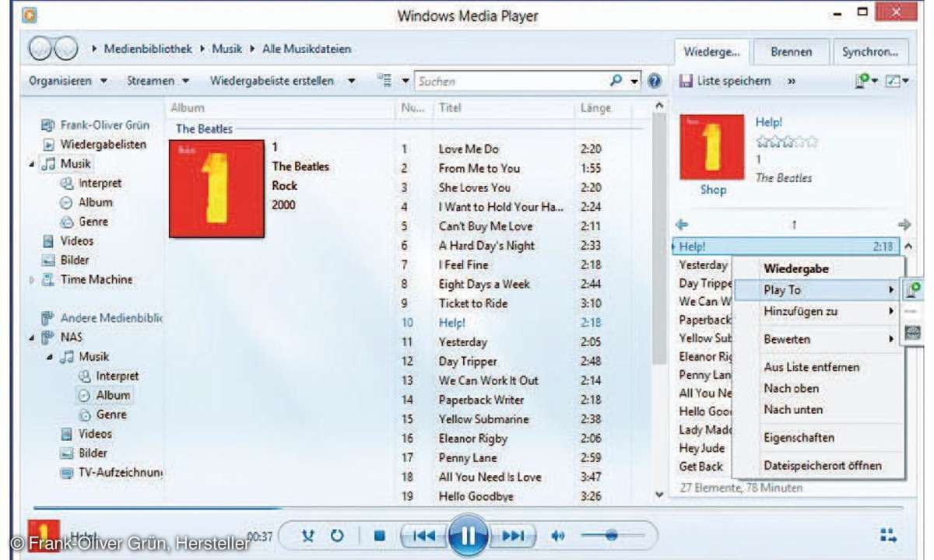Show more list commands chevron
Viewport: 934px width, 560px height.
[791, 81]
